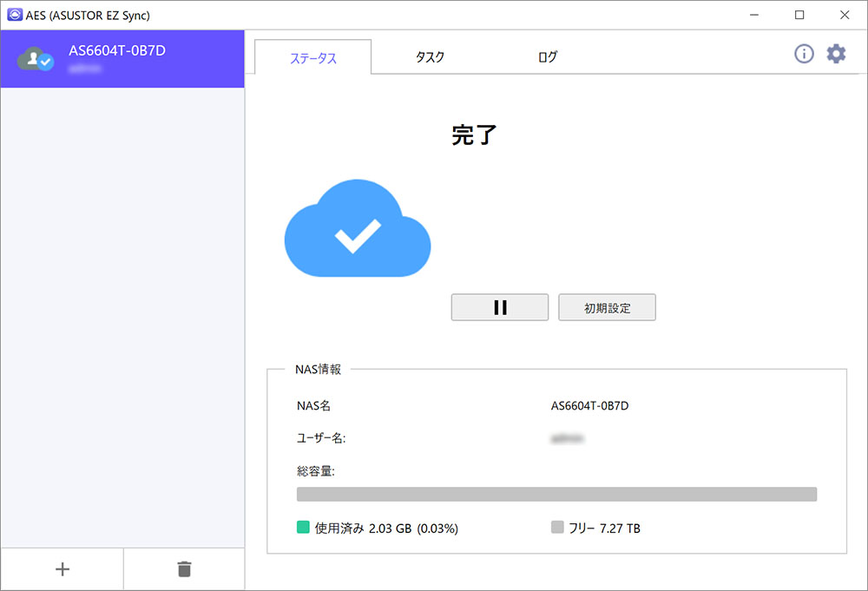The width and height of the screenshot is (868, 591).
Task: Minimize the AES window
Action: click(754, 15)
